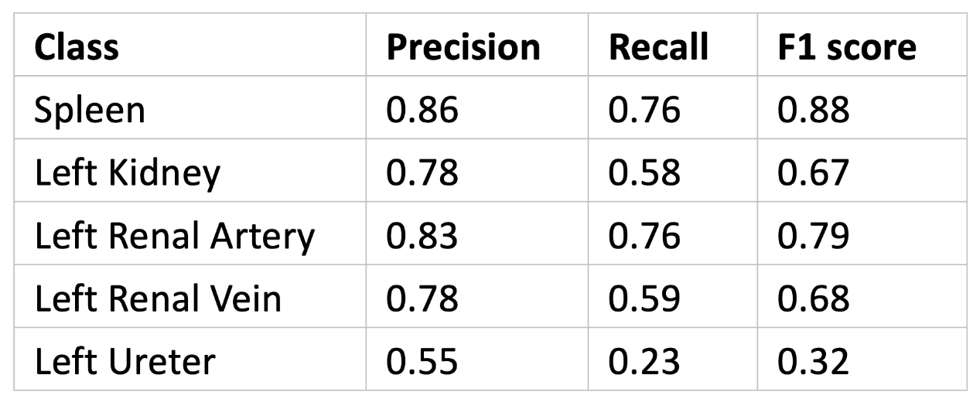Viewport: 980px width, 409px height.
Task: Select the Left Kidney cell
Action: click(128, 173)
